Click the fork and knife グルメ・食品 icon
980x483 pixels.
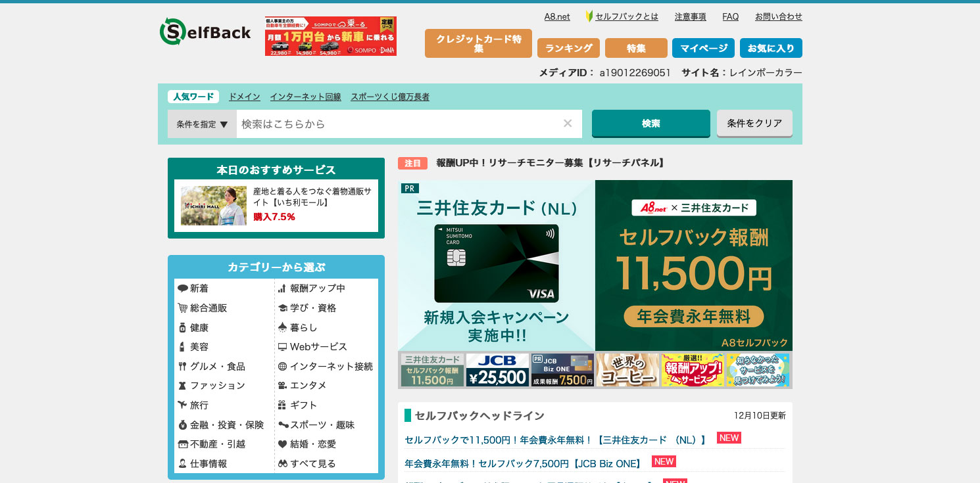(182, 367)
